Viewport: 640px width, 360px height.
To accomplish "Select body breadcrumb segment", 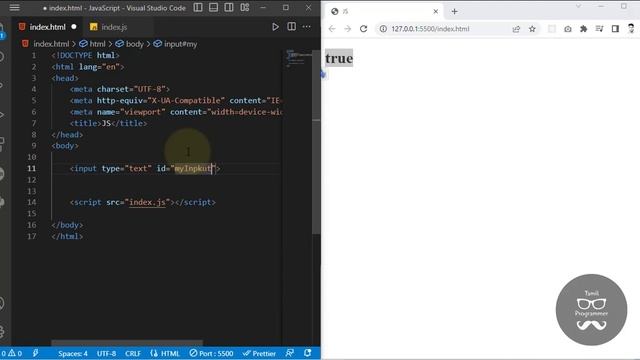I will (135, 44).
